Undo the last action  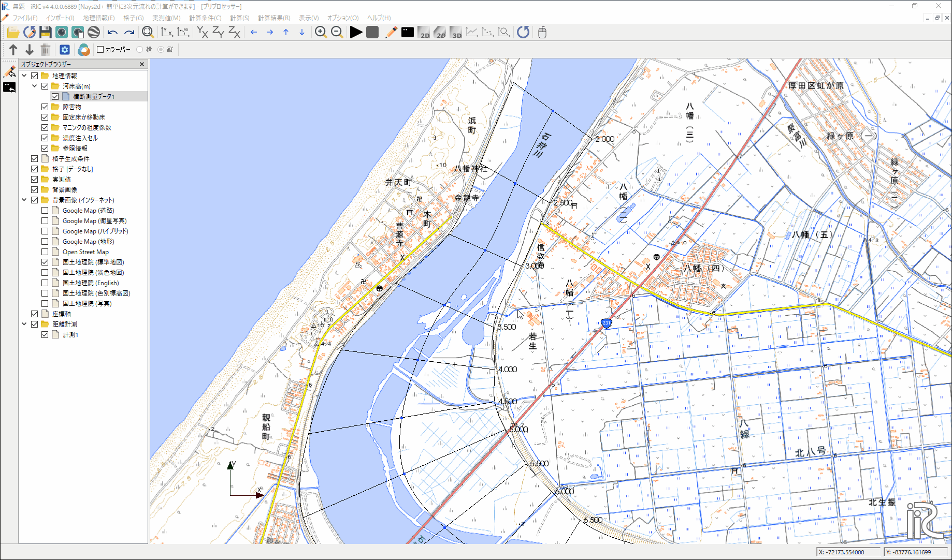112,32
